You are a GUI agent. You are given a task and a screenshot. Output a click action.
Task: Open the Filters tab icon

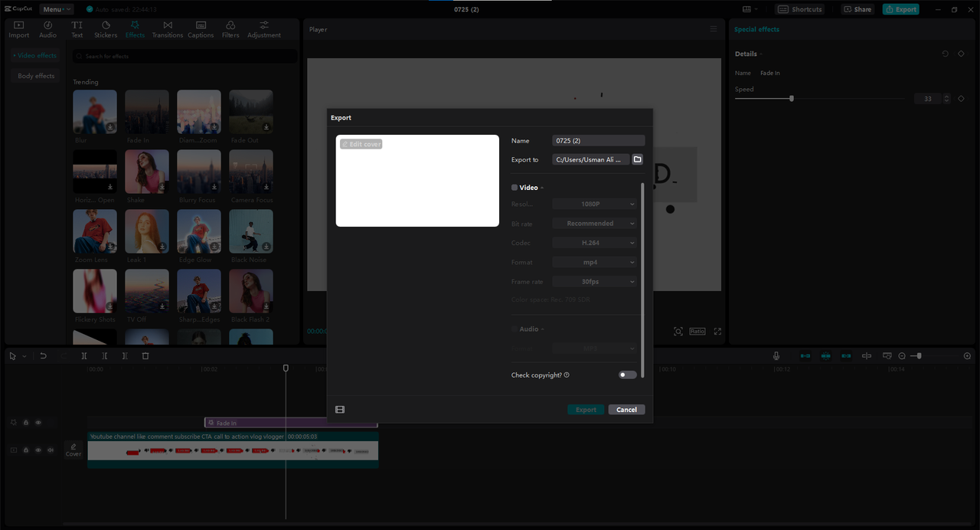tap(230, 25)
